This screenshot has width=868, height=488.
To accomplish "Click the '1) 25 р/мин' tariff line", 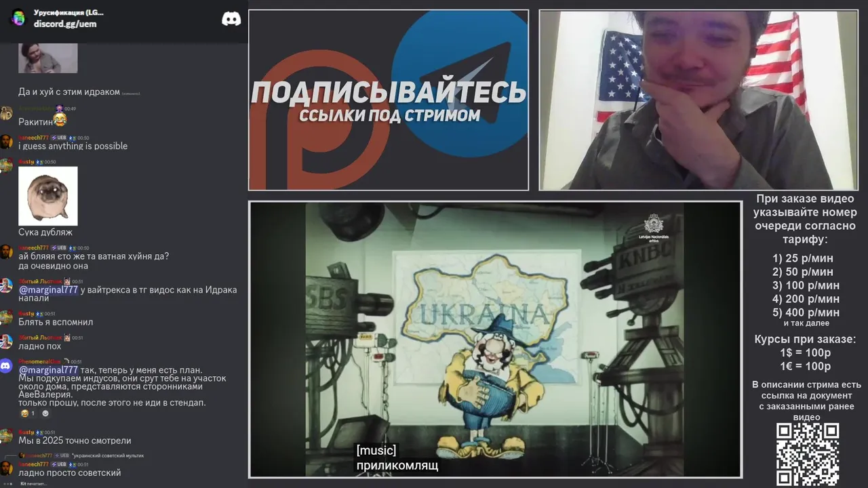I will click(803, 258).
